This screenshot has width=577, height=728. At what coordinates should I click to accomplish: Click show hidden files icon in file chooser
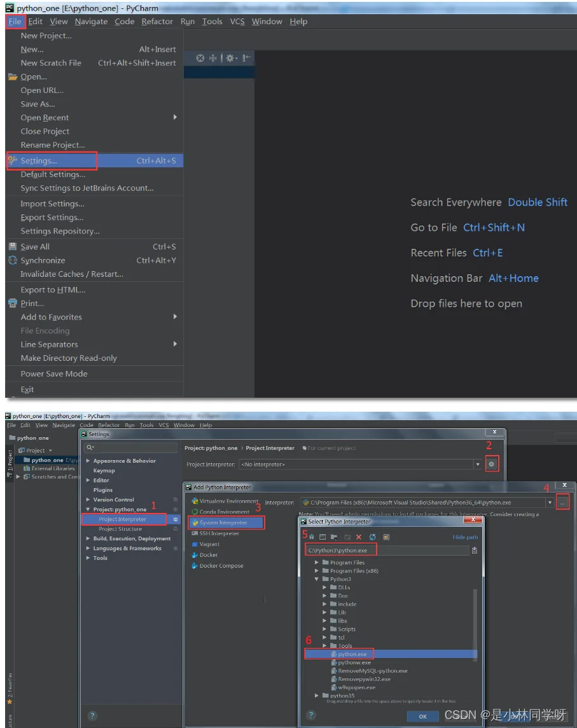[386, 536]
